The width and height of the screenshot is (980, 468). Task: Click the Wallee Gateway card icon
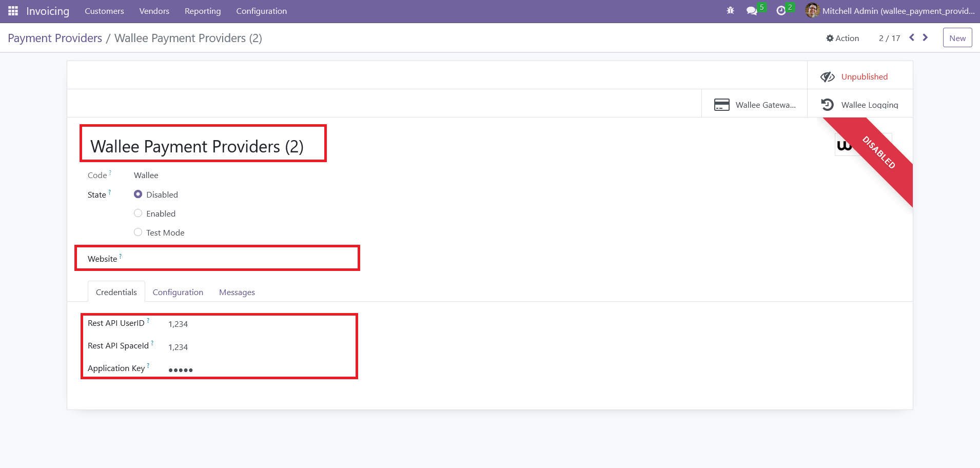[x=722, y=105]
